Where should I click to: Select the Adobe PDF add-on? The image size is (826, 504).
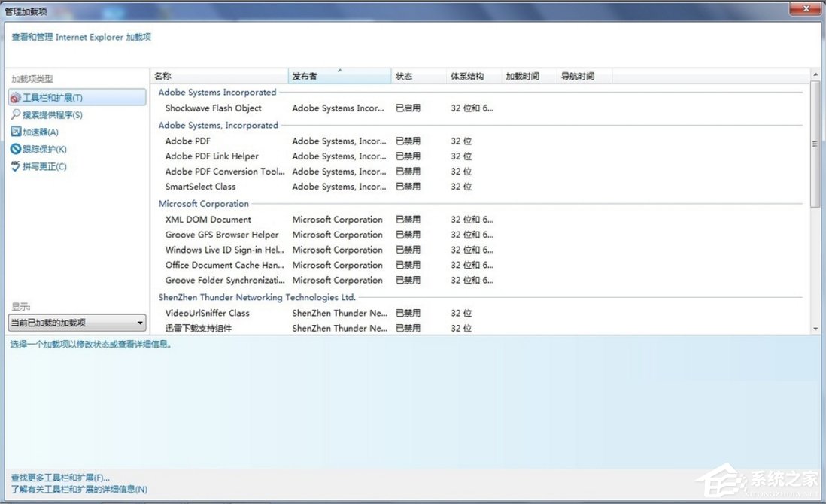[187, 141]
